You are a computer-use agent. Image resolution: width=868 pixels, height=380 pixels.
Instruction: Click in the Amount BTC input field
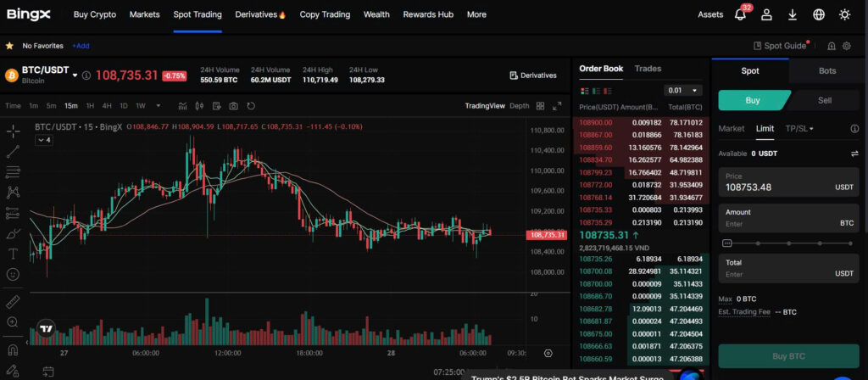tap(789, 218)
